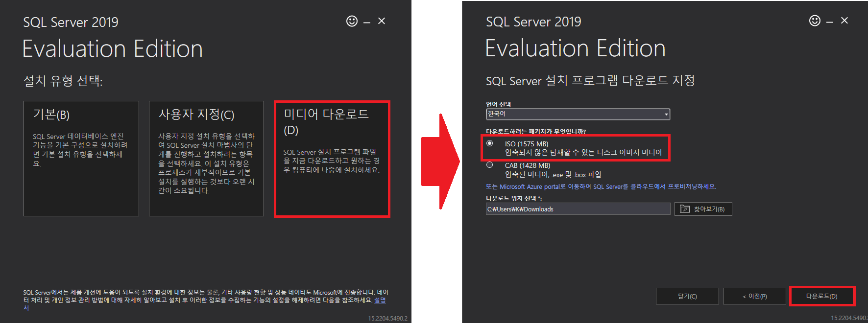The image size is (868, 323).
Task: Minimize the left SQL Server installer window
Action: tap(367, 22)
